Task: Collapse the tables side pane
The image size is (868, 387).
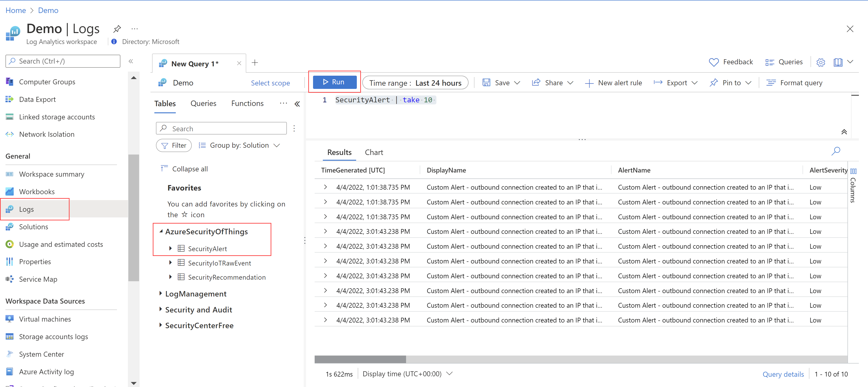Action: 297,104
